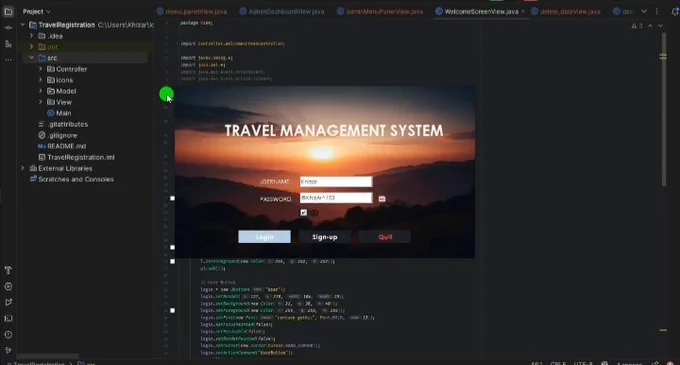The width and height of the screenshot is (680, 365).
Task: Open the Debug tool window icon
Action: tap(8, 303)
